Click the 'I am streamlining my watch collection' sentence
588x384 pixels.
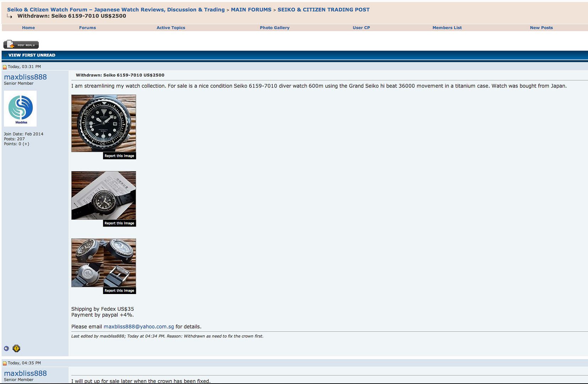click(x=319, y=86)
